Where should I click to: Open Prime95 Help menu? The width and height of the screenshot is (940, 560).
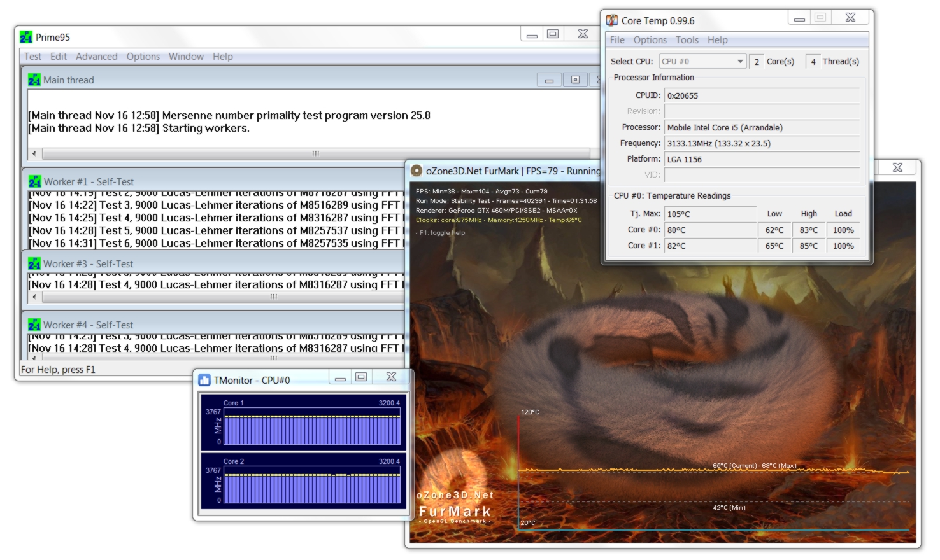(x=223, y=57)
